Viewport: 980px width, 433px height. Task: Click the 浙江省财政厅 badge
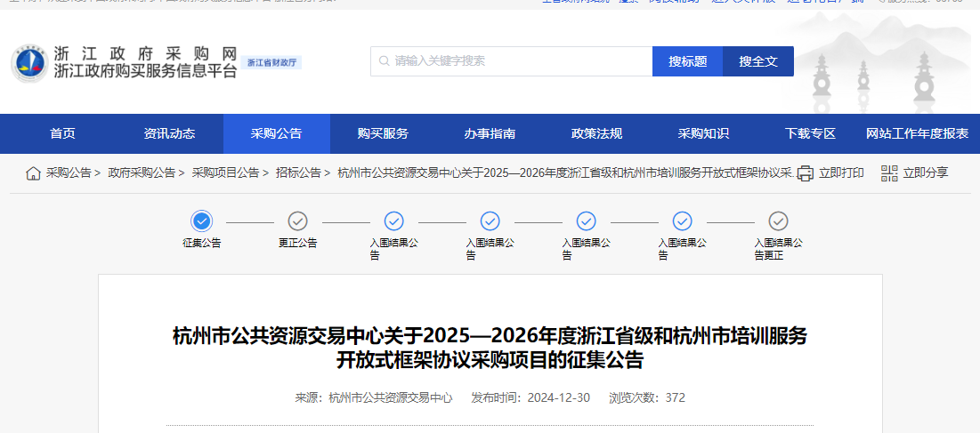coord(271,63)
